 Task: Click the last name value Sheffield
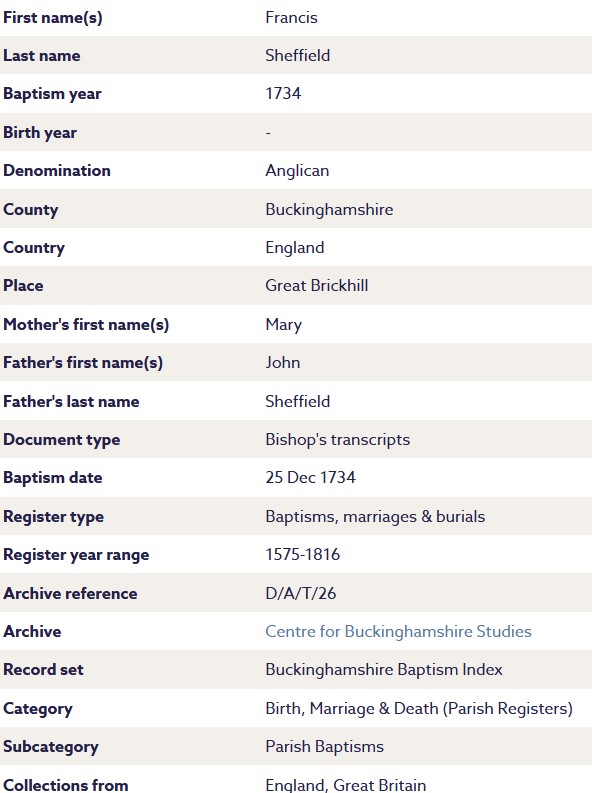[x=297, y=55]
